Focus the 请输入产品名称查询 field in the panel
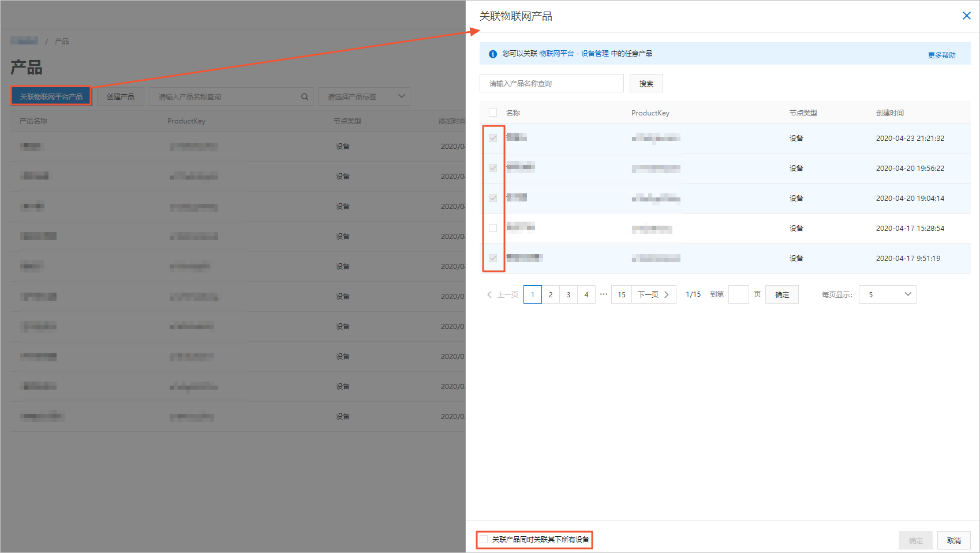The image size is (980, 553). pos(552,83)
